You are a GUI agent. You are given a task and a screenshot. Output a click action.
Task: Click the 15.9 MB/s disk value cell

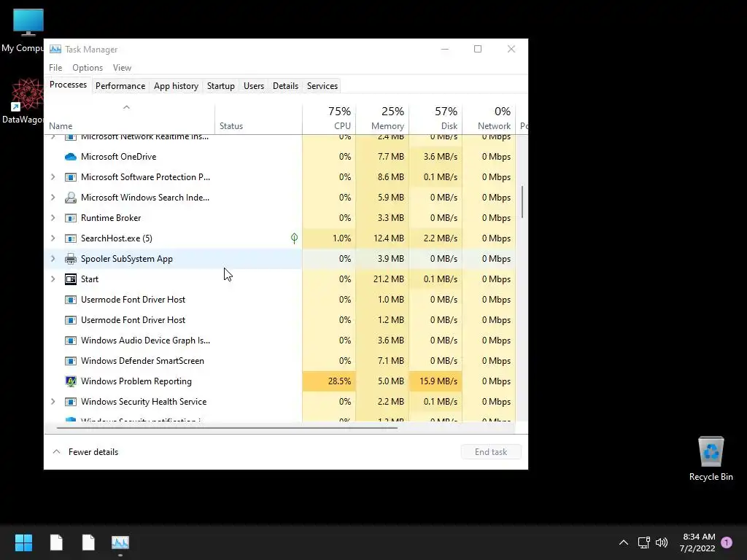(x=436, y=381)
